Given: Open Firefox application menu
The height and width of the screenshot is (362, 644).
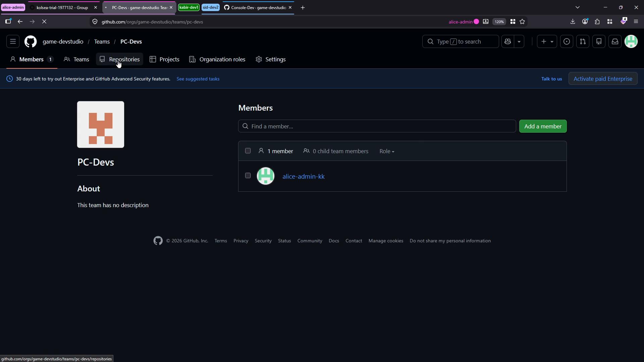Looking at the screenshot, I should point(636,21).
